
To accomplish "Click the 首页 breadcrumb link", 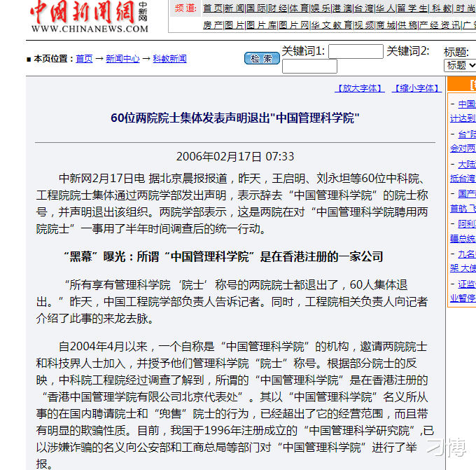I will (84, 59).
